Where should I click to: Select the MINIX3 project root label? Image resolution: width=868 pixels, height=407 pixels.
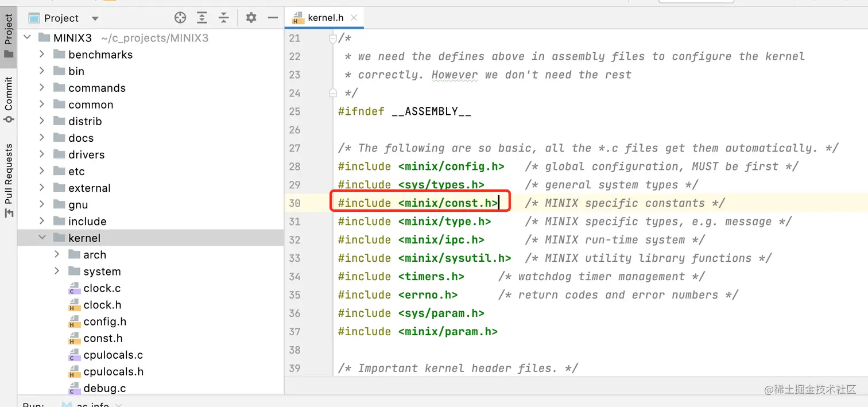pyautogui.click(x=72, y=38)
